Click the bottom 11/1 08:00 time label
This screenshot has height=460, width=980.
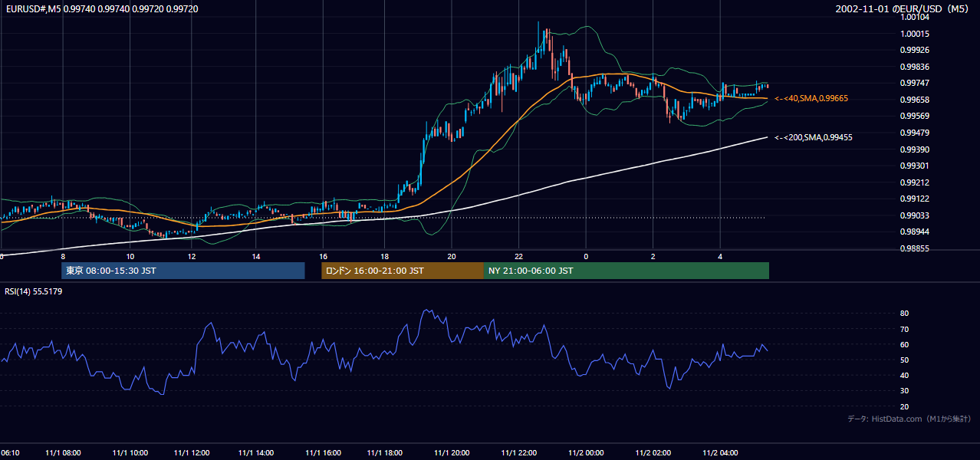[x=63, y=453]
